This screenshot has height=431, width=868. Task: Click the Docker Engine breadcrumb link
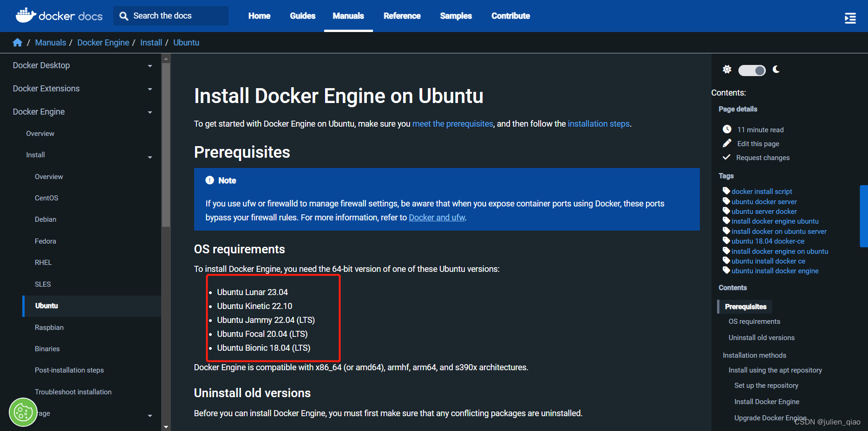[103, 43]
